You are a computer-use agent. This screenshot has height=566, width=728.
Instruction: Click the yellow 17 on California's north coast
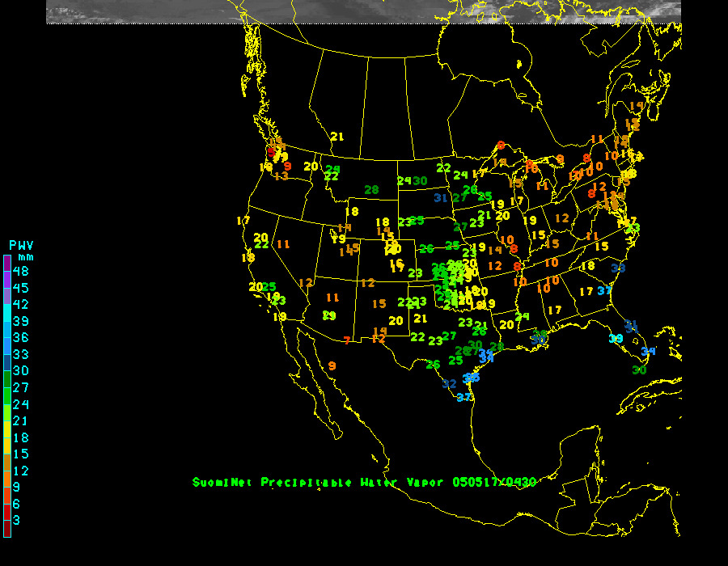243,221
